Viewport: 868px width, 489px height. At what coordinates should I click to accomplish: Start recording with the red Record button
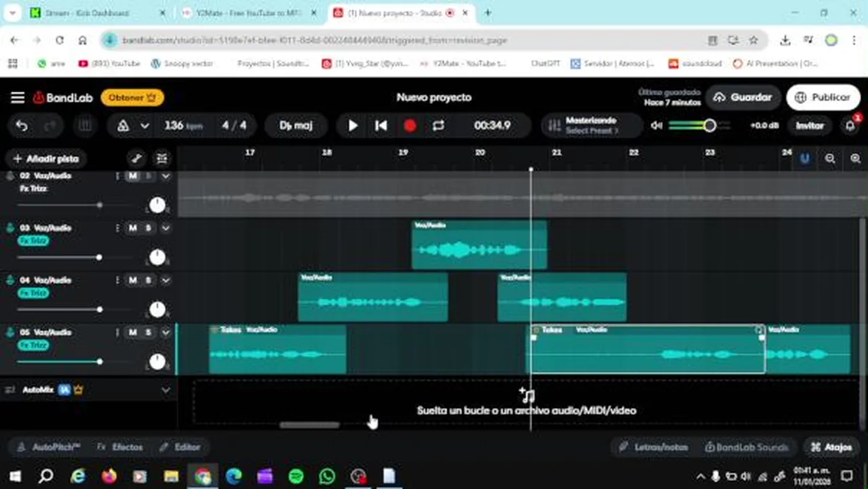[410, 126]
